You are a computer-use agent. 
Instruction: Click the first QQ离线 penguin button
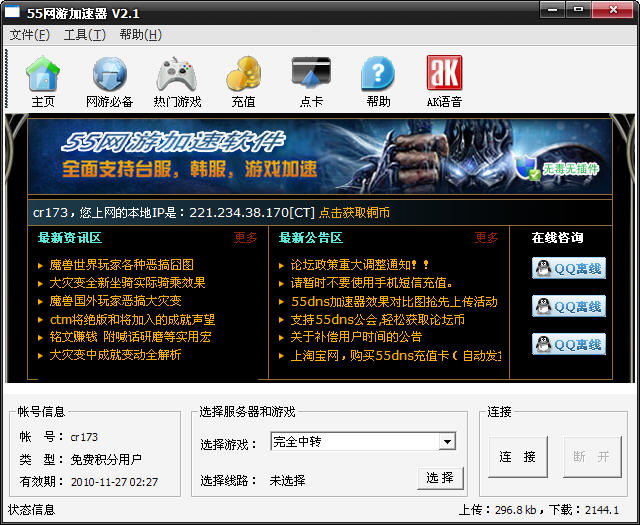[569, 268]
